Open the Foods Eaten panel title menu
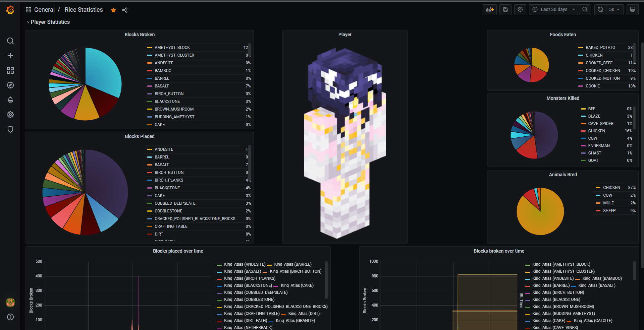 click(x=563, y=35)
